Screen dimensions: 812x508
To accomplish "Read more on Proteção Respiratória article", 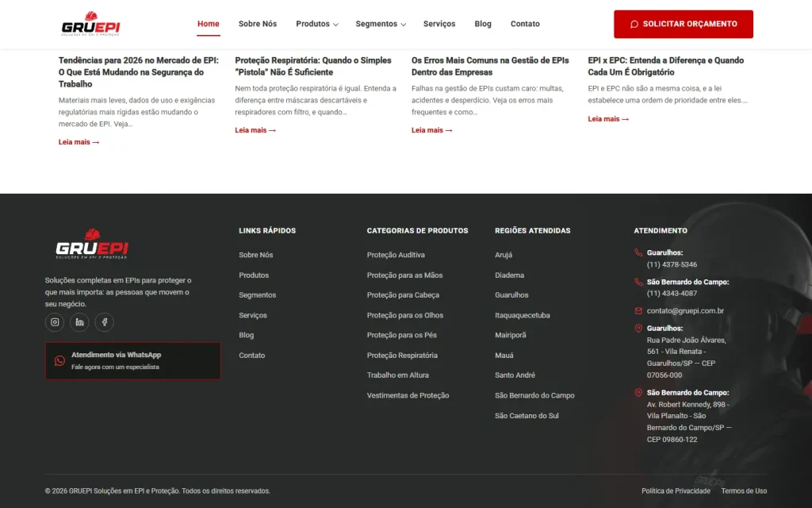I will (x=255, y=130).
